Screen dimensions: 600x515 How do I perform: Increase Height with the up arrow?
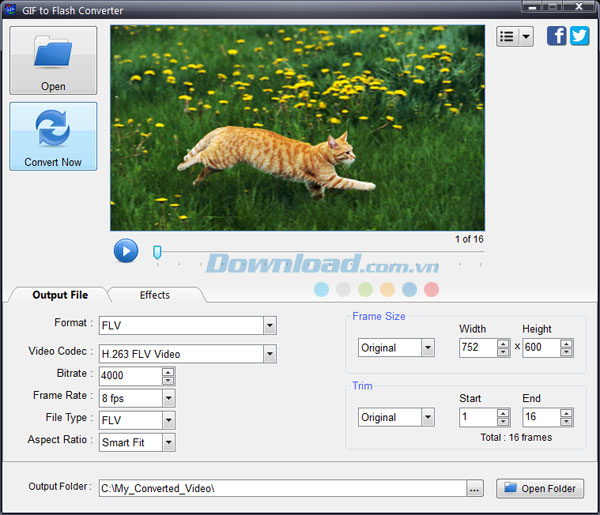point(566,344)
